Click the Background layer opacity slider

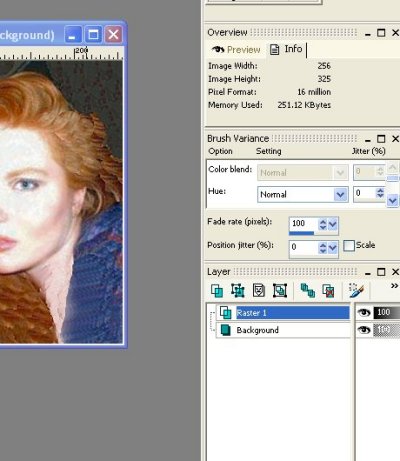click(387, 330)
